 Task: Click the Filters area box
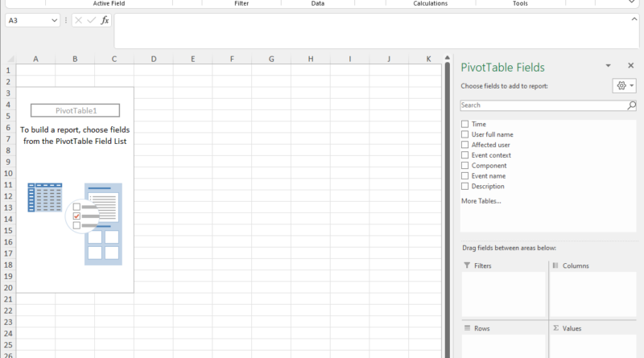(504, 294)
